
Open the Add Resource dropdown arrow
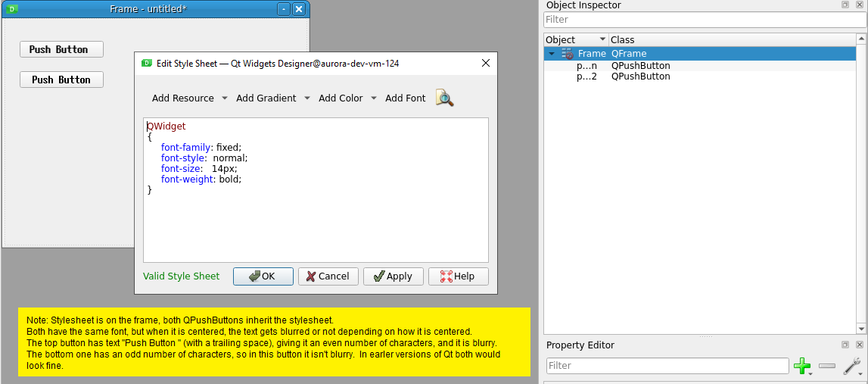224,98
